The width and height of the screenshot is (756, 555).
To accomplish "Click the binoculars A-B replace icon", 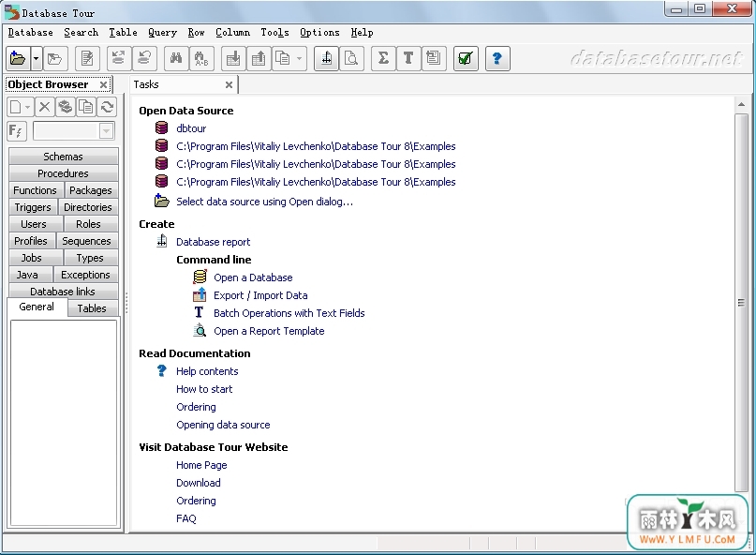I will [x=201, y=59].
